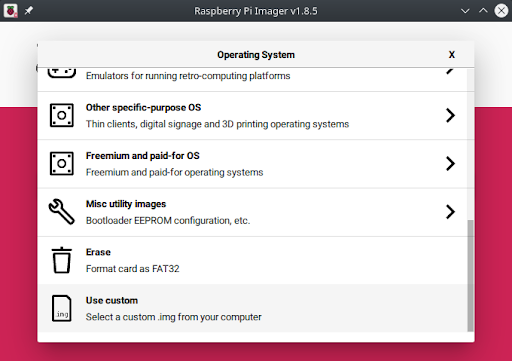Click 'Emulators for running retro-computing platforms' text
512x361 pixels.
tap(188, 76)
